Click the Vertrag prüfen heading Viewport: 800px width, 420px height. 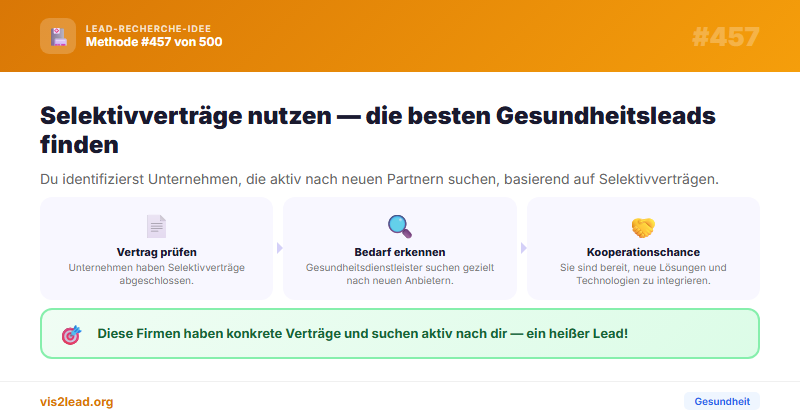[156, 252]
